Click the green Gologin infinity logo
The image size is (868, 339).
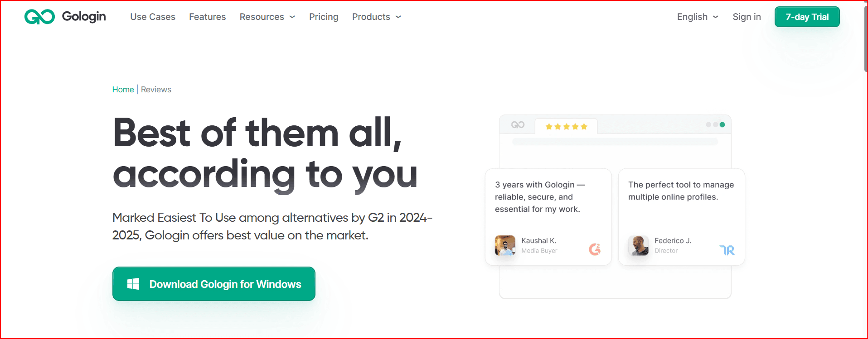point(39,17)
